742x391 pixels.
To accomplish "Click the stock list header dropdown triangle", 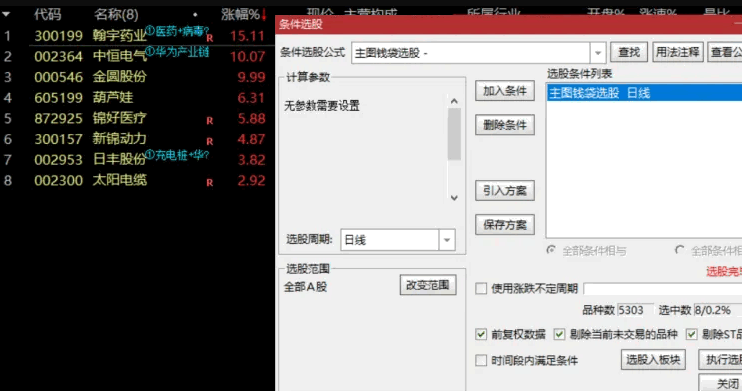I will [x=6, y=15].
